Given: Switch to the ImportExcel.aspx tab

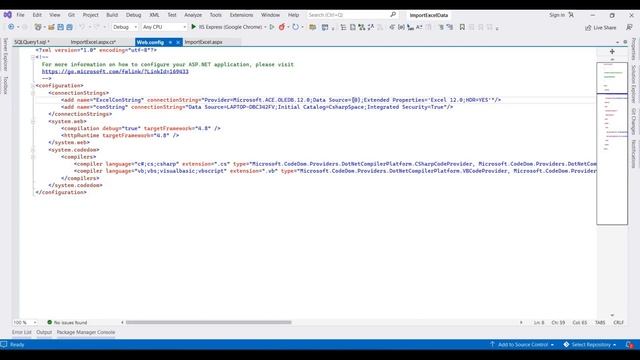Looking at the screenshot, I should tap(203, 42).
